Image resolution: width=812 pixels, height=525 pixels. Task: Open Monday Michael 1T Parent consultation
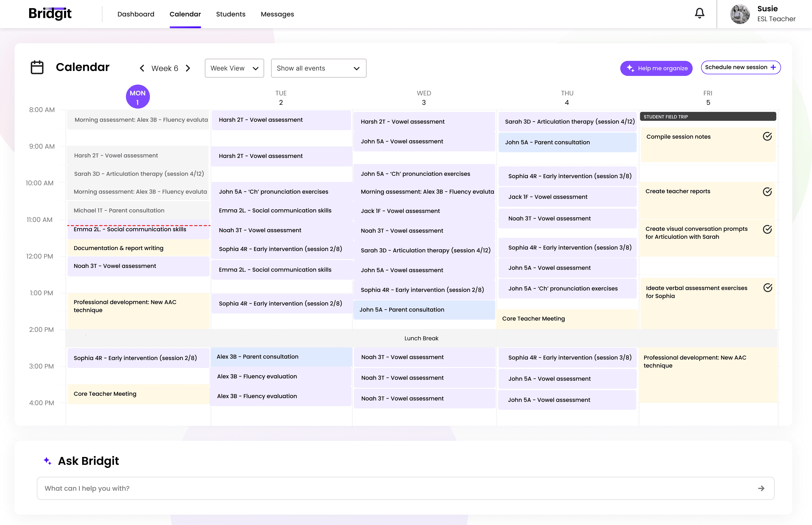tap(138, 210)
